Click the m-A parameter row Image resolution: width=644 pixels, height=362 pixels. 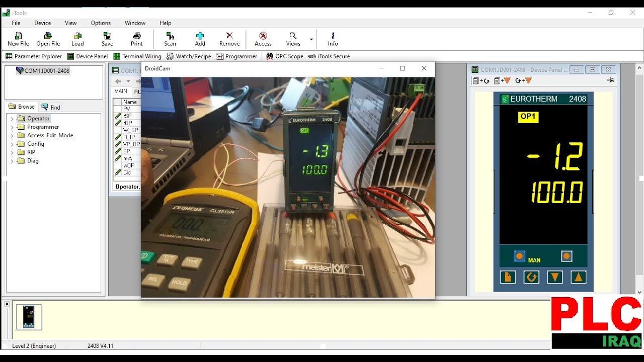tap(126, 158)
